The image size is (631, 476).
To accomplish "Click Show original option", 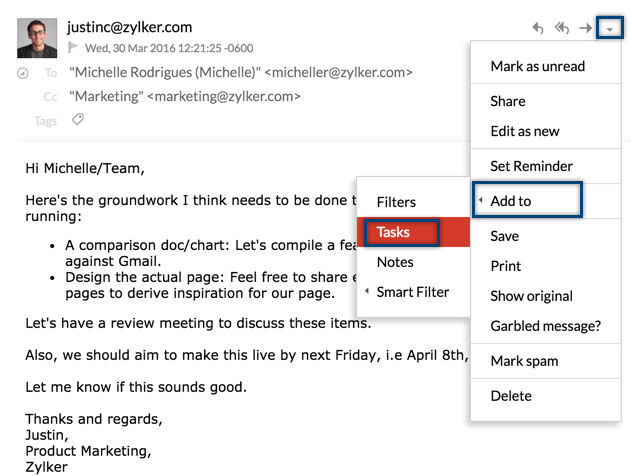I will point(531,296).
